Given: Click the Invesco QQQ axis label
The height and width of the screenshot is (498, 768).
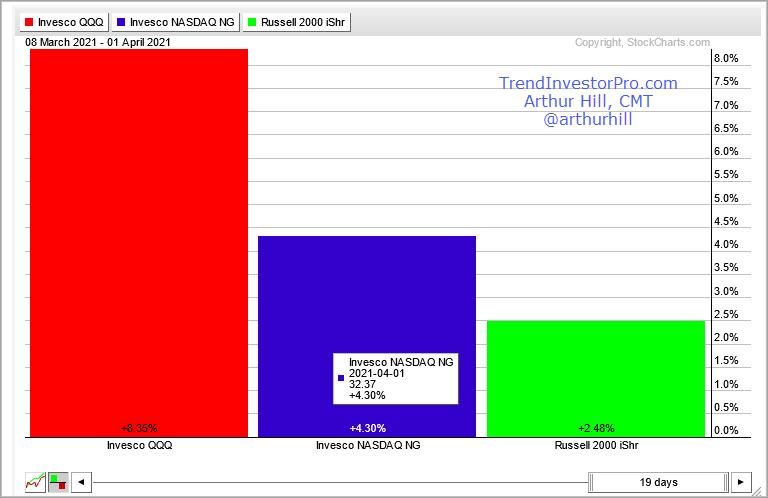Looking at the screenshot, I should tap(139, 446).
